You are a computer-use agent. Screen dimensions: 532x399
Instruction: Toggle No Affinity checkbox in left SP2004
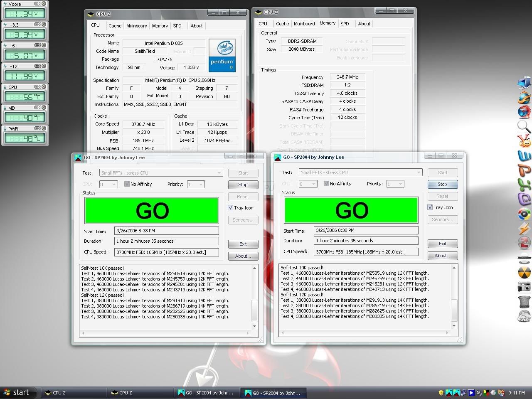point(127,184)
